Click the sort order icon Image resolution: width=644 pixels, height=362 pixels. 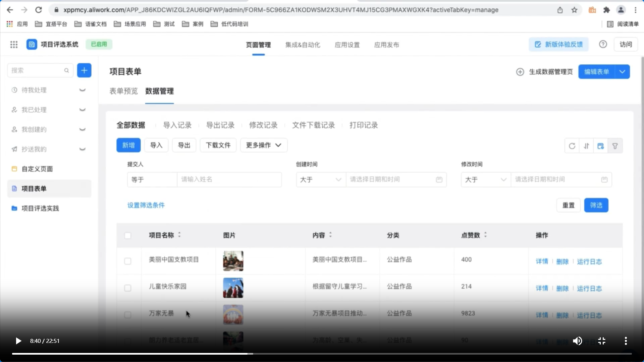pyautogui.click(x=586, y=146)
